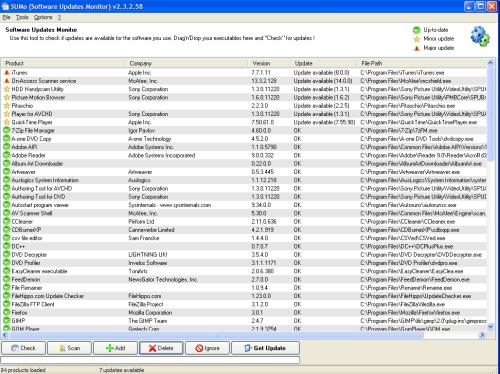Click the green icon beside Album Art Downloader

(x=7, y=164)
